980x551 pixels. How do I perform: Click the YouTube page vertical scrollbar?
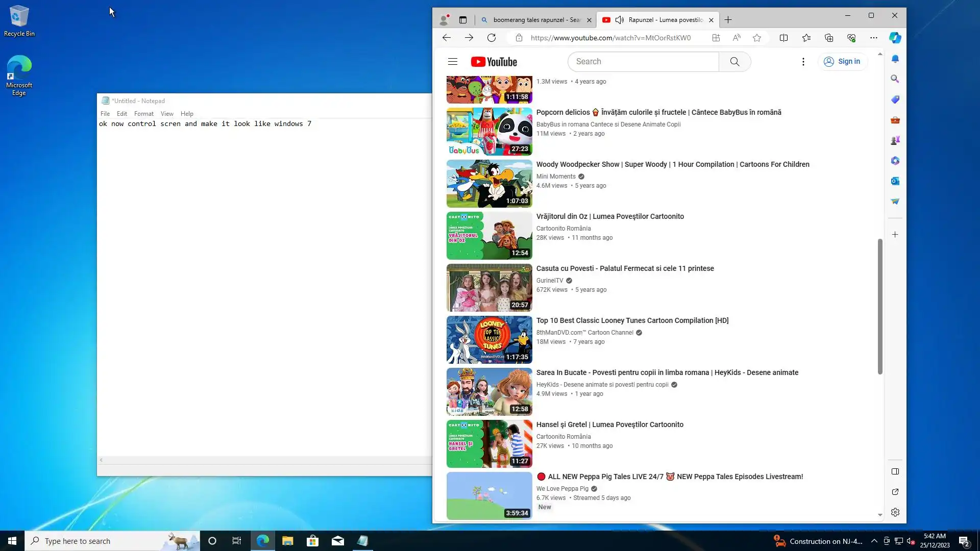point(879,306)
